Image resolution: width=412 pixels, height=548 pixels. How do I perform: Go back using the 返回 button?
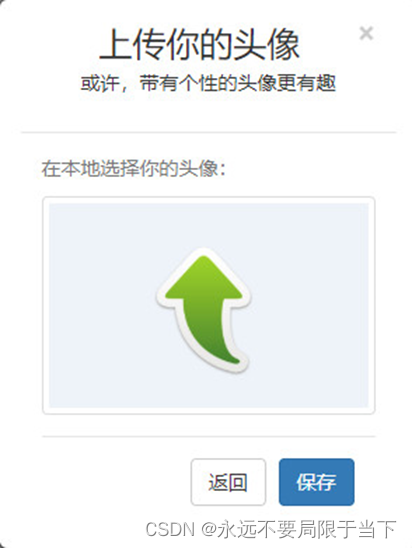[229, 482]
